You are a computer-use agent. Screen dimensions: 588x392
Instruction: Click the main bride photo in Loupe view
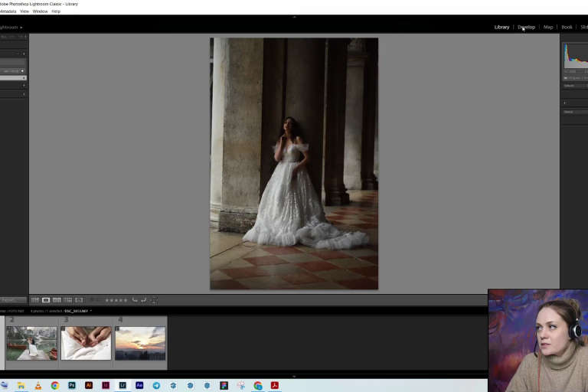(294, 164)
